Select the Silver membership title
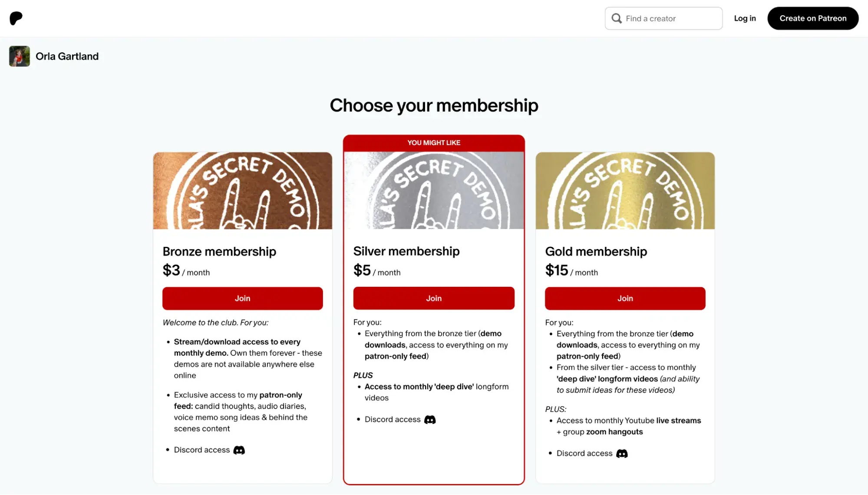Viewport: 868px width, 495px height. pos(406,251)
